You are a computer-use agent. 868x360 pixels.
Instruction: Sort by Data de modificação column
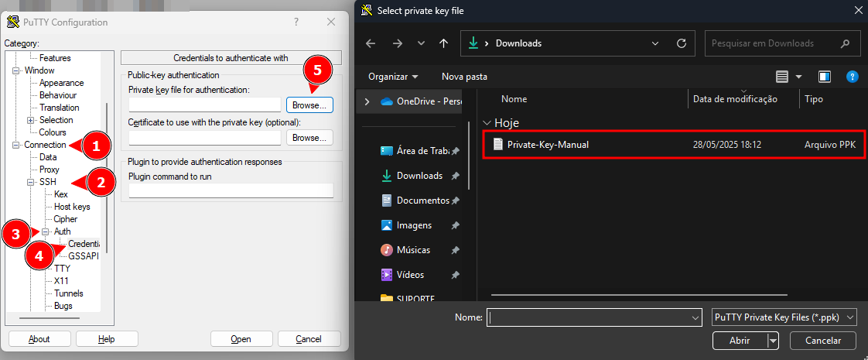pos(735,99)
